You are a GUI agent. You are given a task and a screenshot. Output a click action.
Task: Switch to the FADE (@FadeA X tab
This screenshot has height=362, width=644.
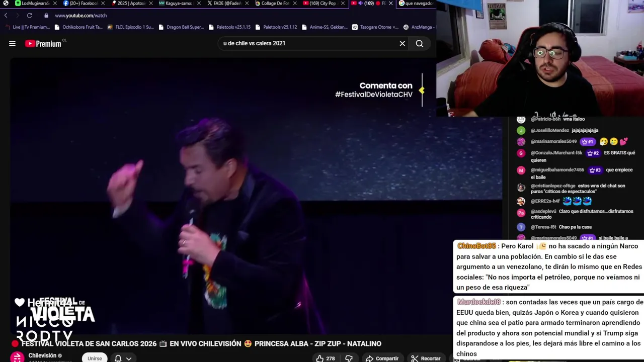coord(224,4)
